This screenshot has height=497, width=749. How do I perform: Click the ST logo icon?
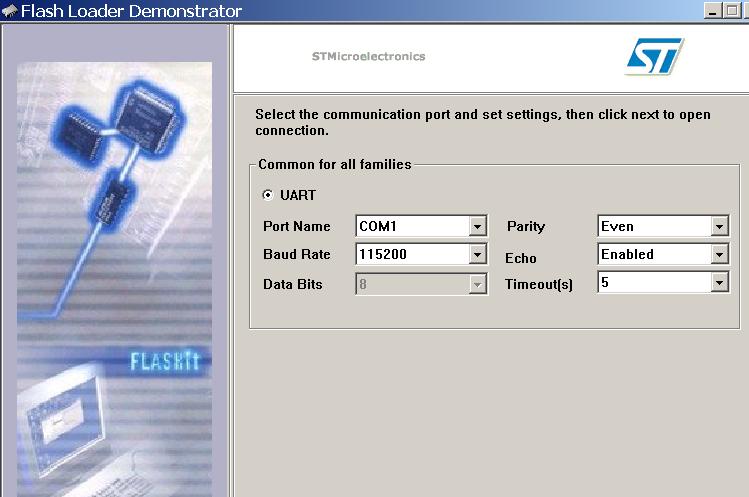654,56
